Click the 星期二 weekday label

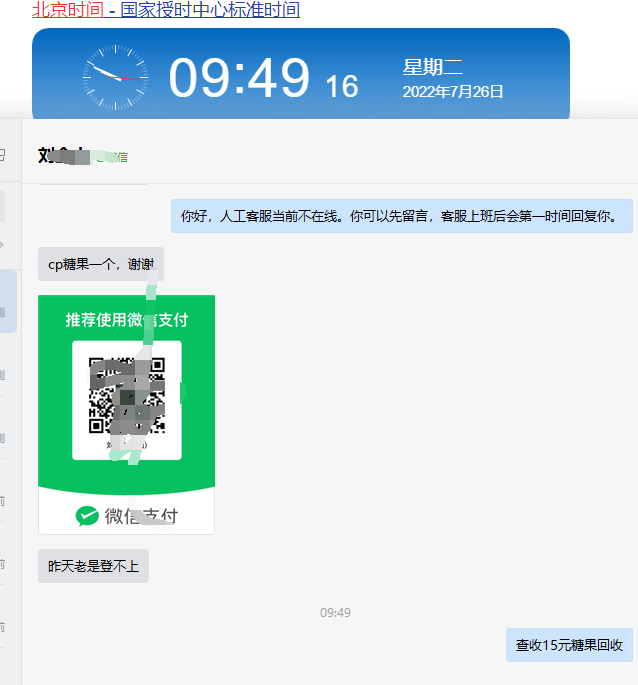432,67
